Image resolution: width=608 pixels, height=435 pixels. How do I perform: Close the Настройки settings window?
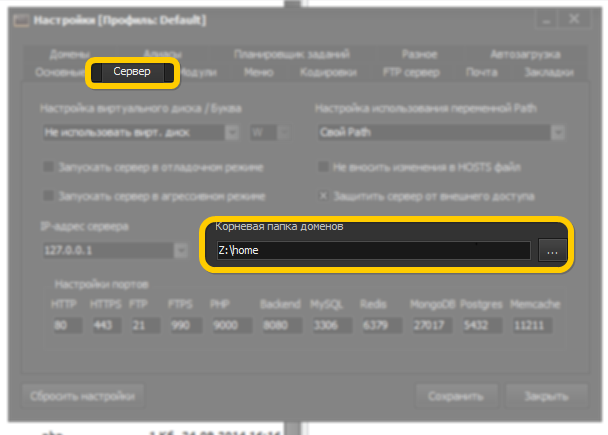point(574,20)
